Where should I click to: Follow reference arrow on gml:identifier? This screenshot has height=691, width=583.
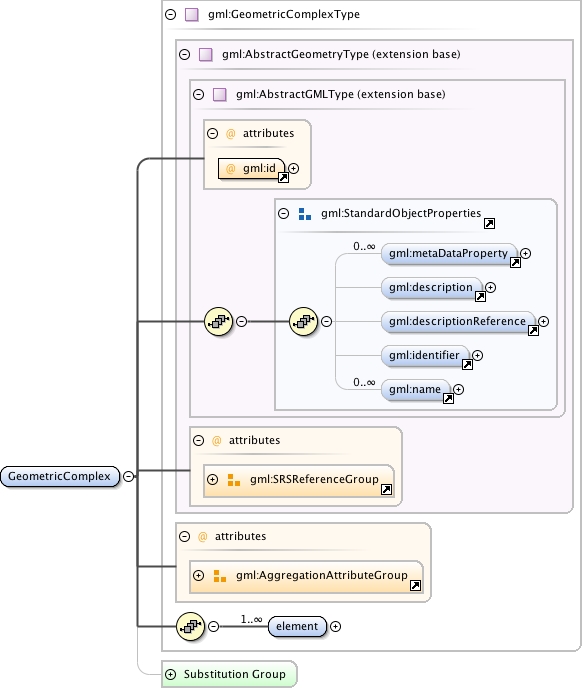tap(467, 364)
